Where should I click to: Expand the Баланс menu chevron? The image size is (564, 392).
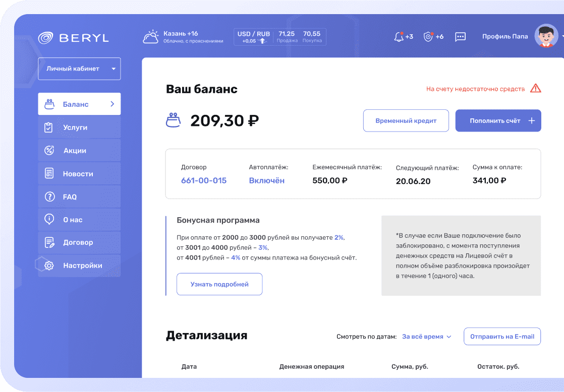(112, 104)
